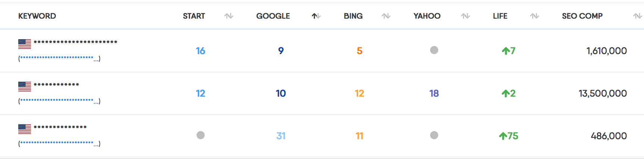Click Yahoo rank 18 value

pos(434,93)
